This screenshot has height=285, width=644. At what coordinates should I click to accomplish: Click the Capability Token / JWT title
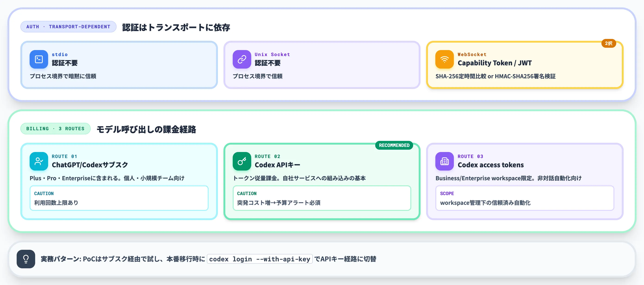[495, 63]
